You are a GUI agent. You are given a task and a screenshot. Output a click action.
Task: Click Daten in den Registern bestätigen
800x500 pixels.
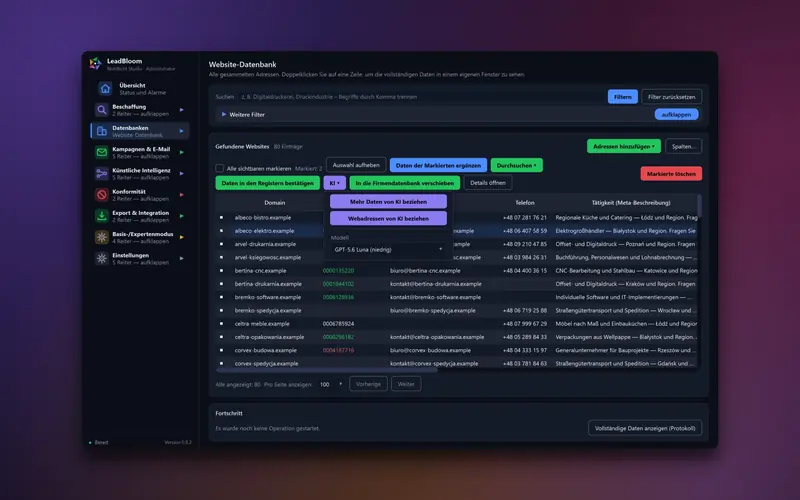(x=267, y=183)
